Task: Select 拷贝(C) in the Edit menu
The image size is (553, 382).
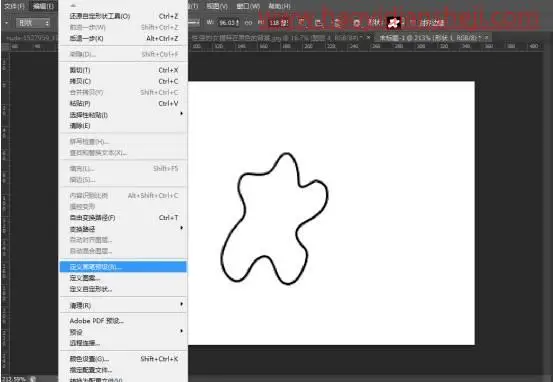Action: [x=123, y=81]
